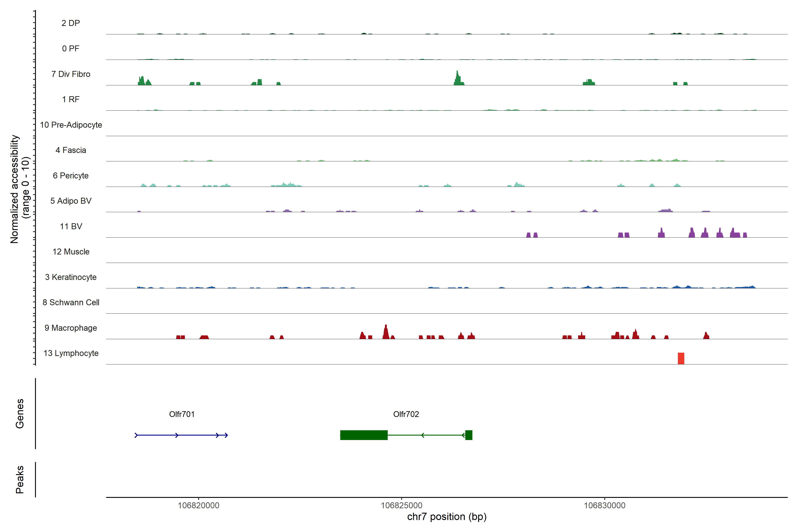
Task: Click the 3 Keratinocyte track label
Action: 70,277
